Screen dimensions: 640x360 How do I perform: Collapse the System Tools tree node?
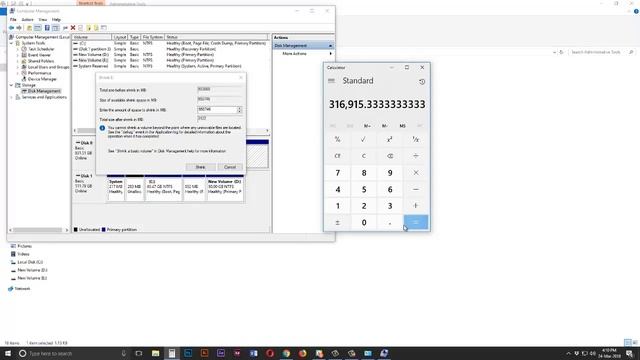pos(11,43)
